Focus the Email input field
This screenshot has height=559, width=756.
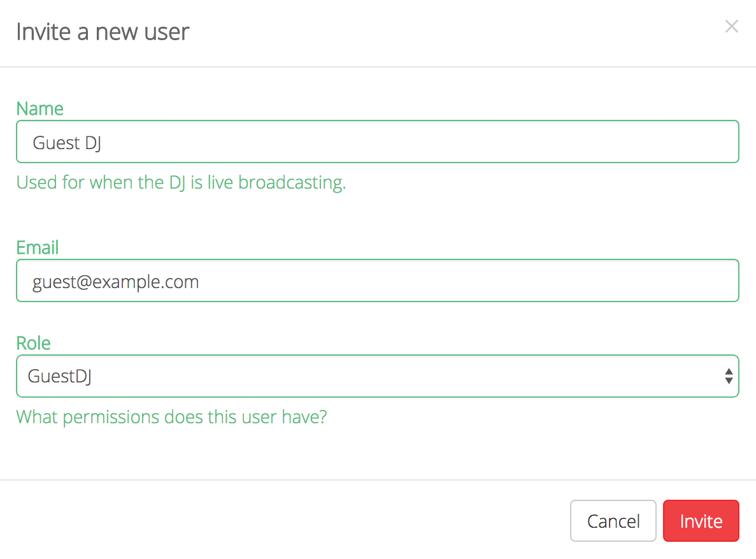378,280
